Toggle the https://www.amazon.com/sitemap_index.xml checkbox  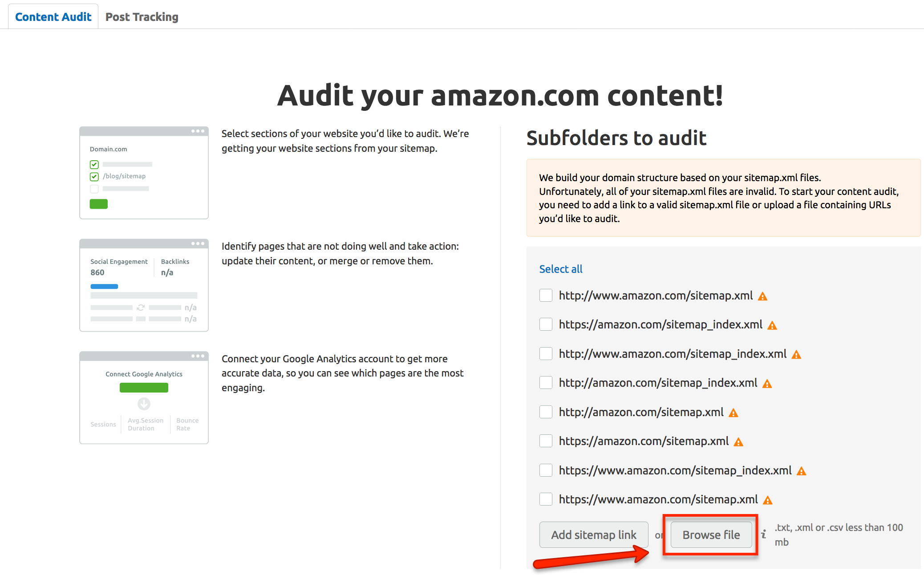click(x=546, y=470)
